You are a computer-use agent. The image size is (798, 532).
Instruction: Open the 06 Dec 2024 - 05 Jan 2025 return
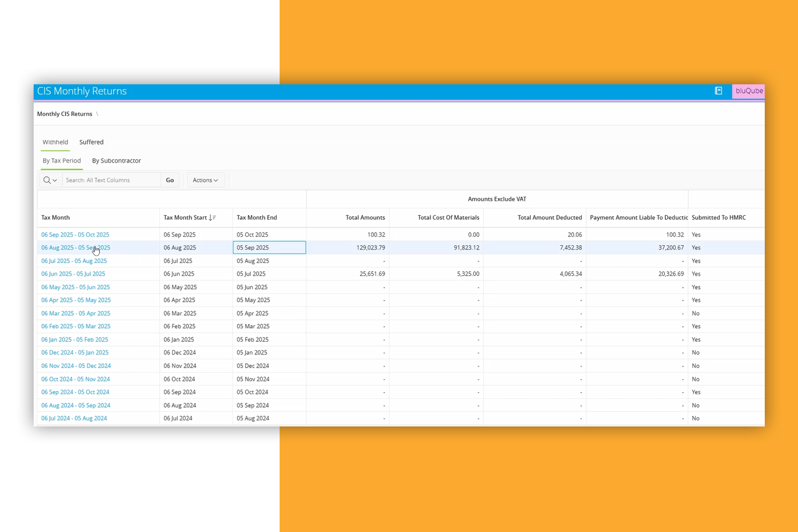coord(75,352)
